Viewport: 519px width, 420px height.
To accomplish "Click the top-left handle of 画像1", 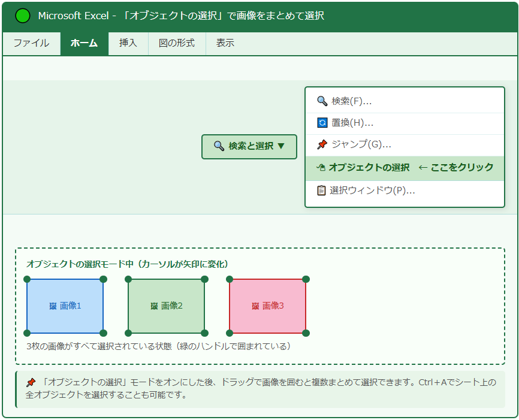I will (x=26, y=279).
